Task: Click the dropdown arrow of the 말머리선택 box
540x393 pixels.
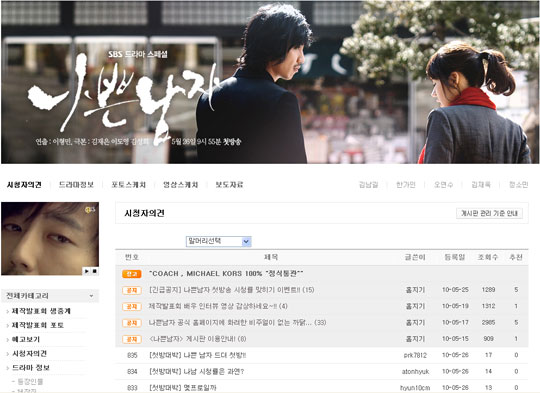Action: pyautogui.click(x=246, y=241)
